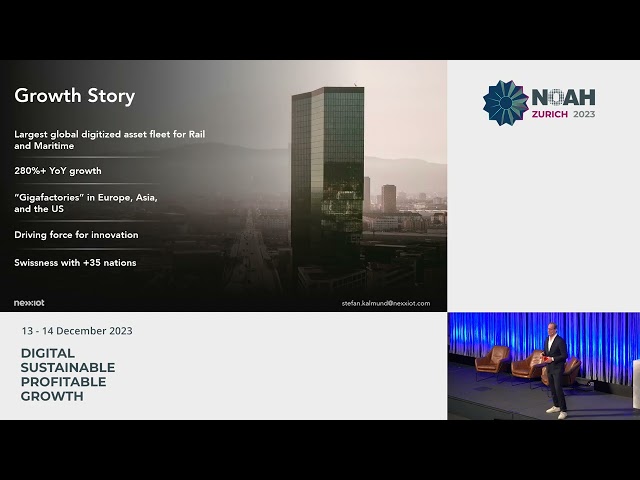This screenshot has width=640, height=480.
Task: Click the email stefan.kalmund@nexxiot.com
Action: pyautogui.click(x=386, y=303)
